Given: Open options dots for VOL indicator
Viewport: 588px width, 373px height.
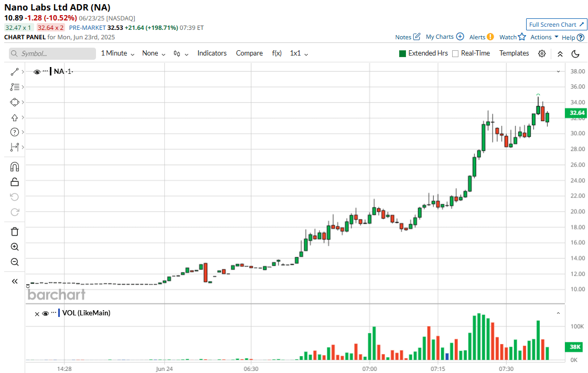Looking at the screenshot, I should pos(54,313).
